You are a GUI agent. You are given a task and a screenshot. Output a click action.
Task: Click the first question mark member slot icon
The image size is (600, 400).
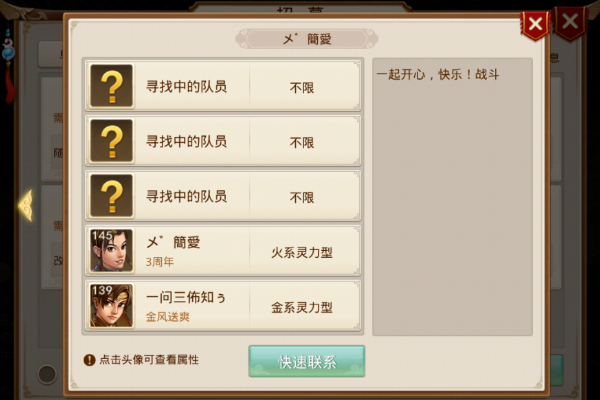tap(111, 86)
